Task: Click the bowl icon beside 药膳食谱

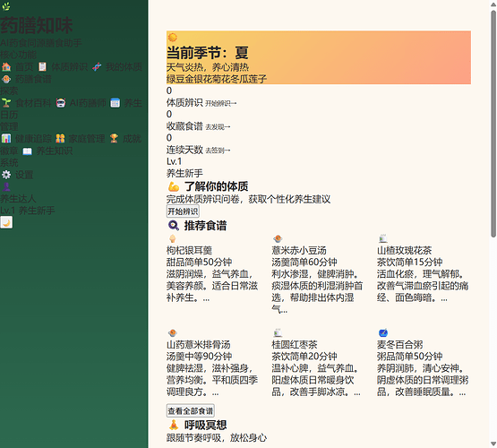Action: (6, 79)
